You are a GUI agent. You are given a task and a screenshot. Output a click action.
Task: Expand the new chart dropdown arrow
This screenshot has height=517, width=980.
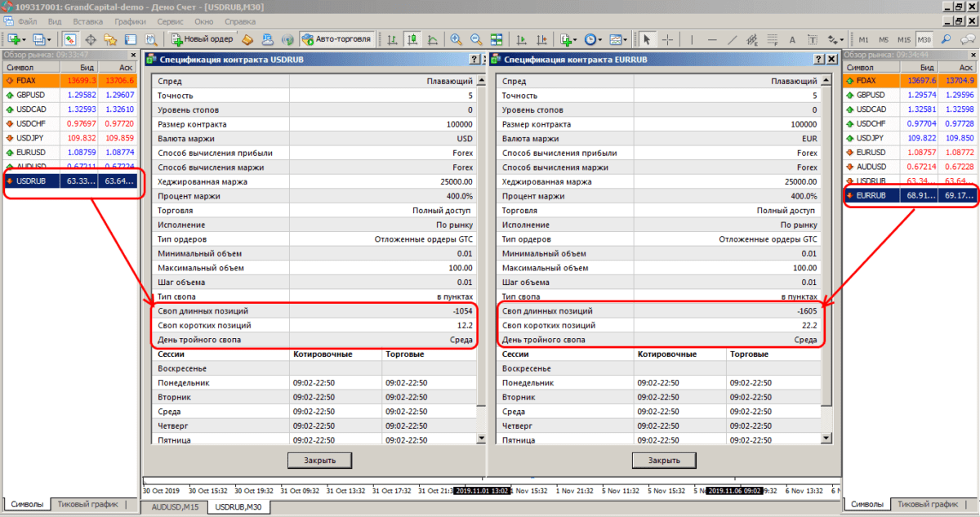[x=24, y=38]
